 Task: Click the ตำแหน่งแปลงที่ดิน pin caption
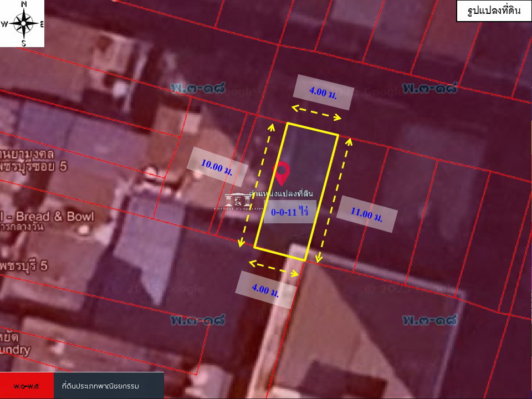point(283,192)
